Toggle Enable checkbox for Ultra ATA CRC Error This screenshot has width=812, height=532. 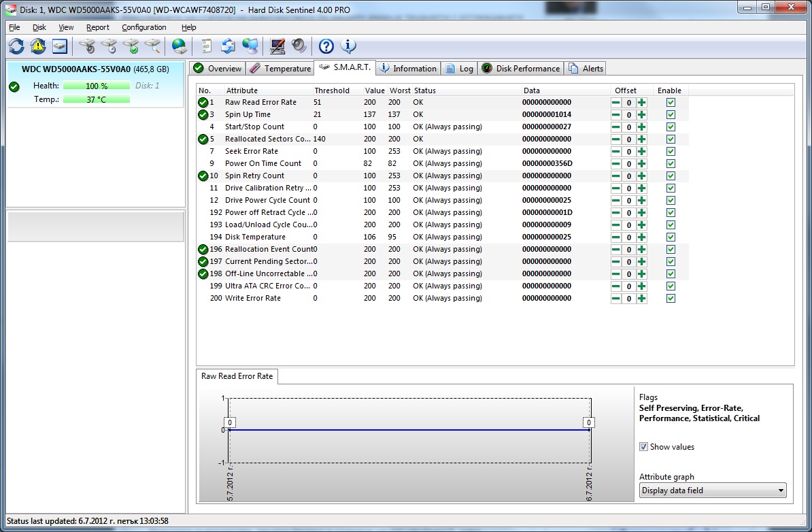pos(671,286)
